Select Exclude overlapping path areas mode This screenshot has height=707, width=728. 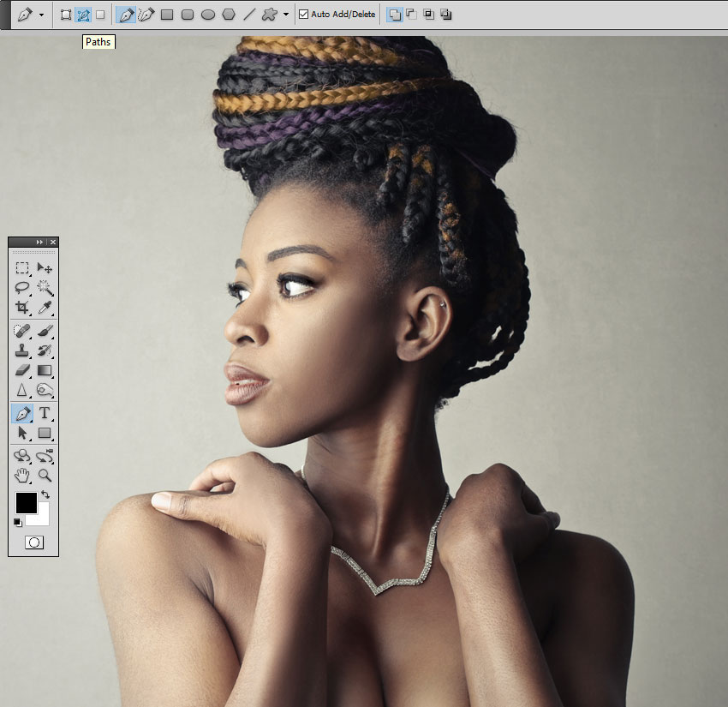(445, 15)
